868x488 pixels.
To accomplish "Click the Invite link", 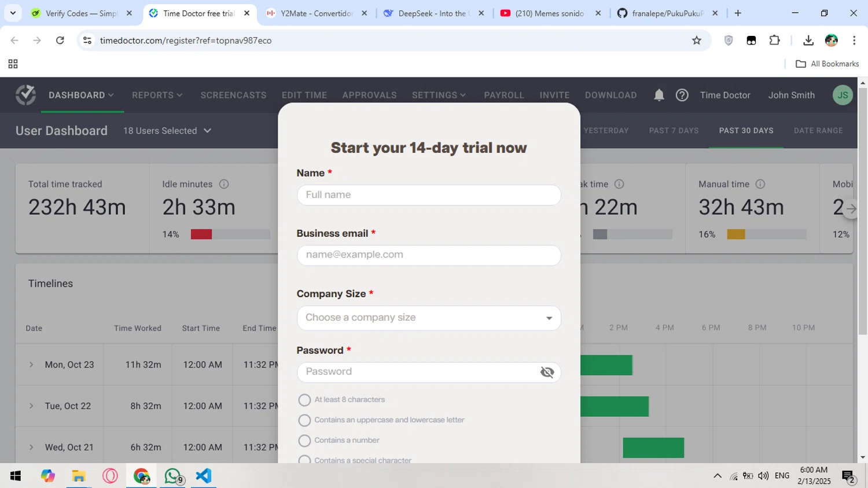I will pyautogui.click(x=554, y=95).
